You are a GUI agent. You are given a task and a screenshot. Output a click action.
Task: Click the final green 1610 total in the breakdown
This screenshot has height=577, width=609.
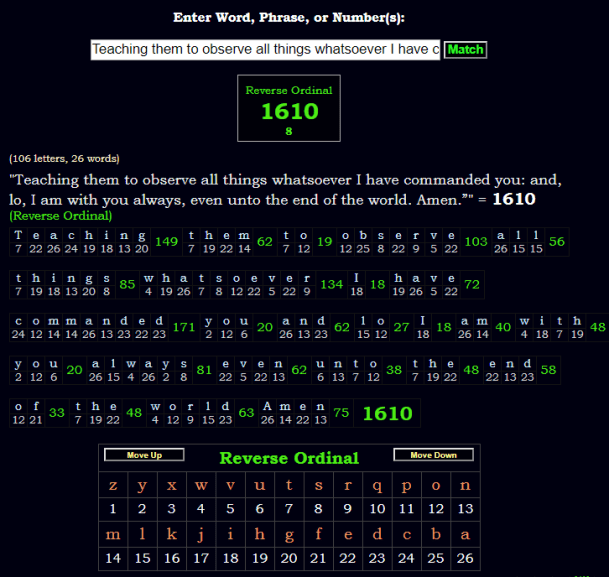coord(386,412)
